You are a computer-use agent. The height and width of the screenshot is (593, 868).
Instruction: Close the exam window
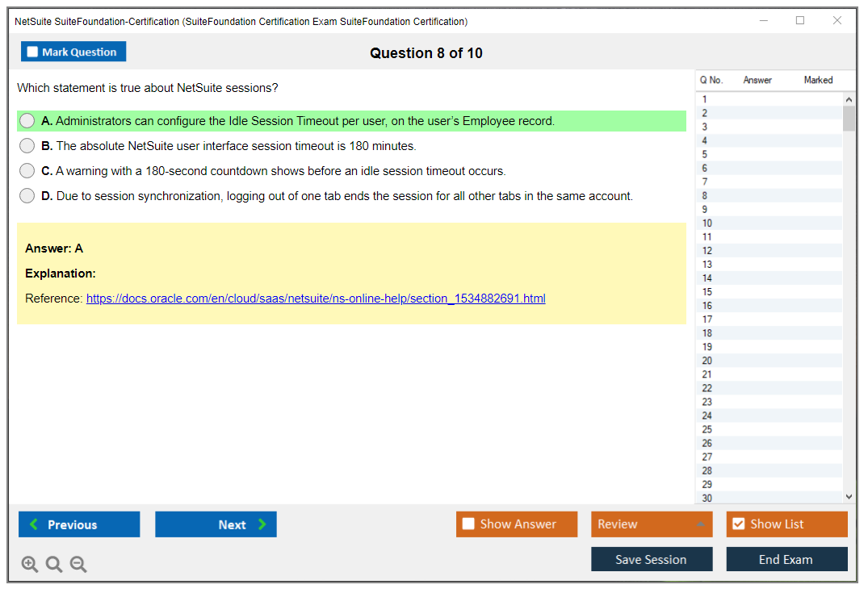(x=837, y=20)
